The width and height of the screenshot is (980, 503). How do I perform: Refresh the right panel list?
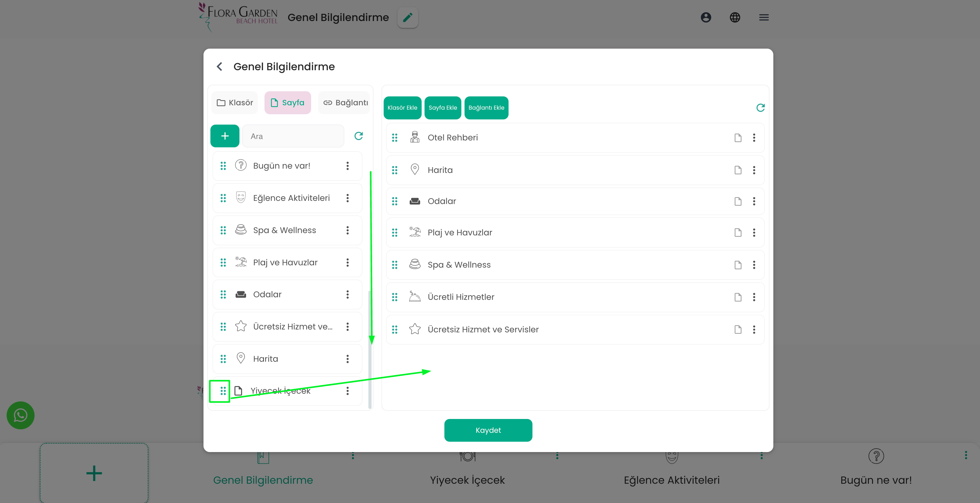[x=760, y=108]
